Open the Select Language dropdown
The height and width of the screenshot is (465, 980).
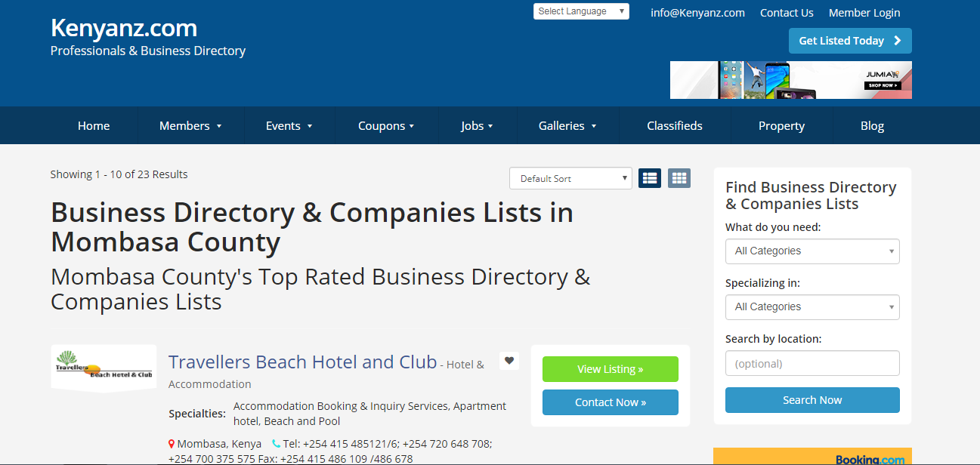[581, 11]
